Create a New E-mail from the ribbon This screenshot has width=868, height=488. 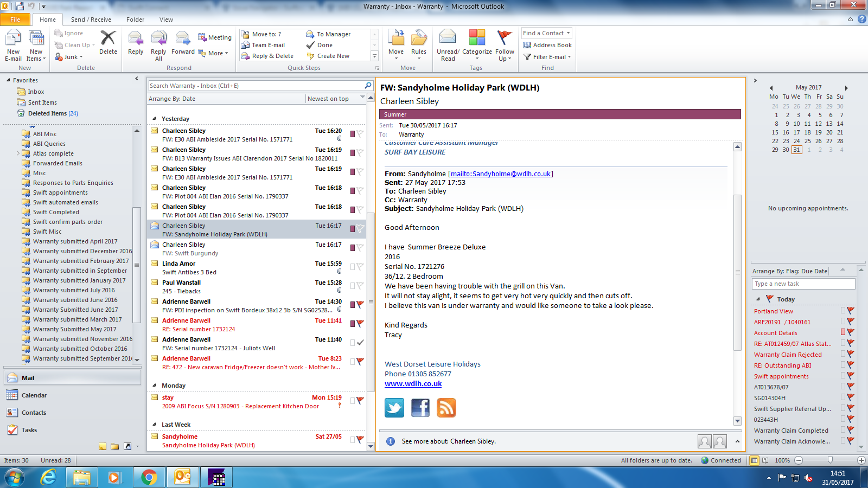point(13,46)
